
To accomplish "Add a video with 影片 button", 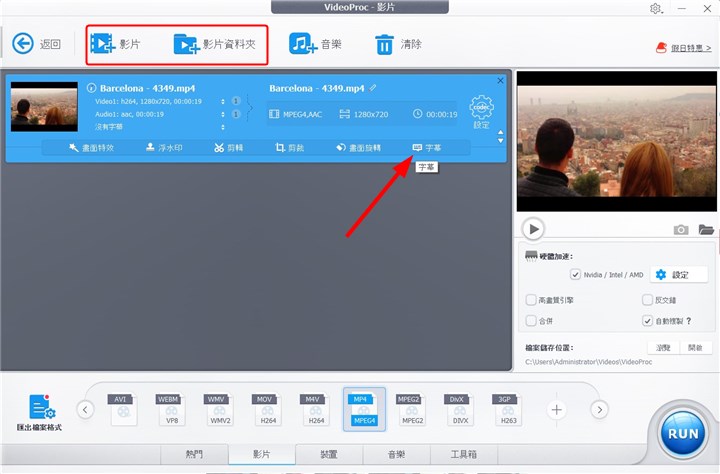I will point(116,44).
